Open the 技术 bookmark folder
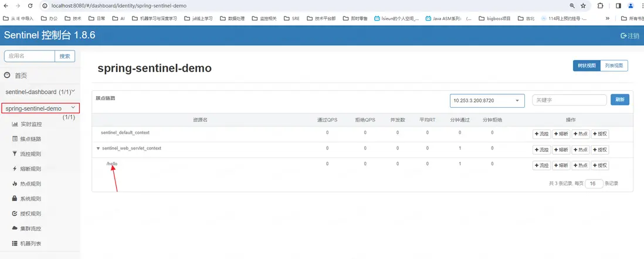This screenshot has height=259, width=644. (73, 19)
